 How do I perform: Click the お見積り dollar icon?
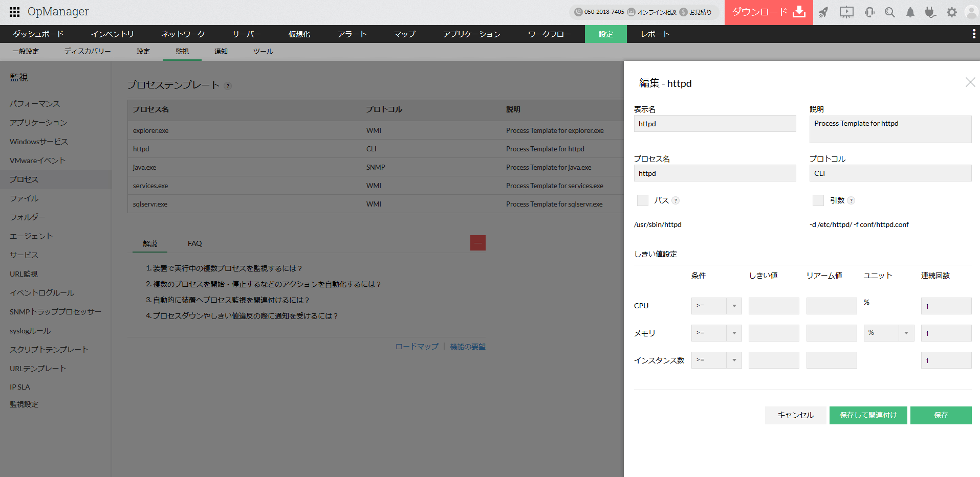(x=684, y=12)
